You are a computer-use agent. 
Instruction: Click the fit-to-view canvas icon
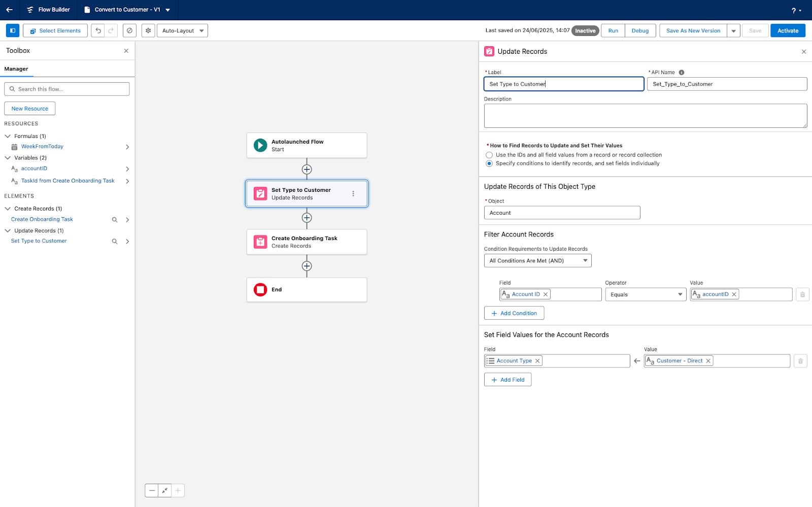click(x=165, y=491)
